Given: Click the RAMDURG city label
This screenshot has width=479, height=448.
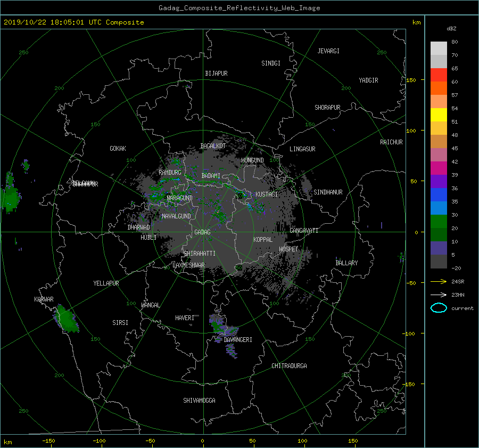Looking at the screenshot, I should coord(170,173).
